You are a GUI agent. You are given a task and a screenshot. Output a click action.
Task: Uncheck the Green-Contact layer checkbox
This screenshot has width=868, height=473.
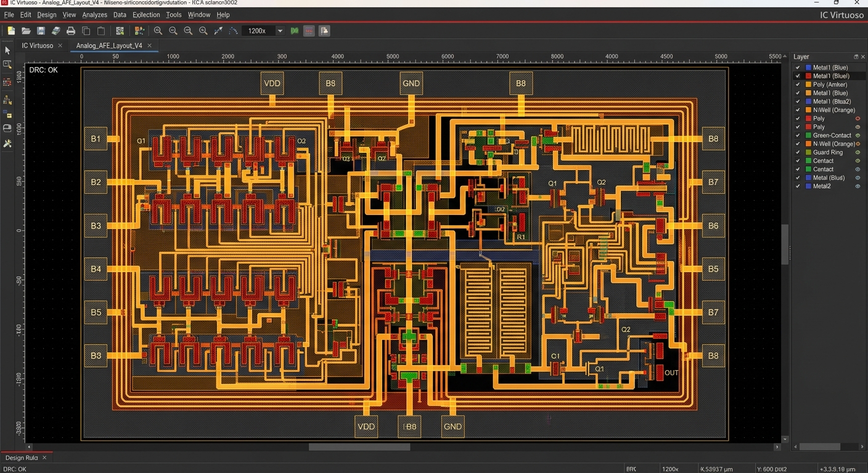click(798, 135)
